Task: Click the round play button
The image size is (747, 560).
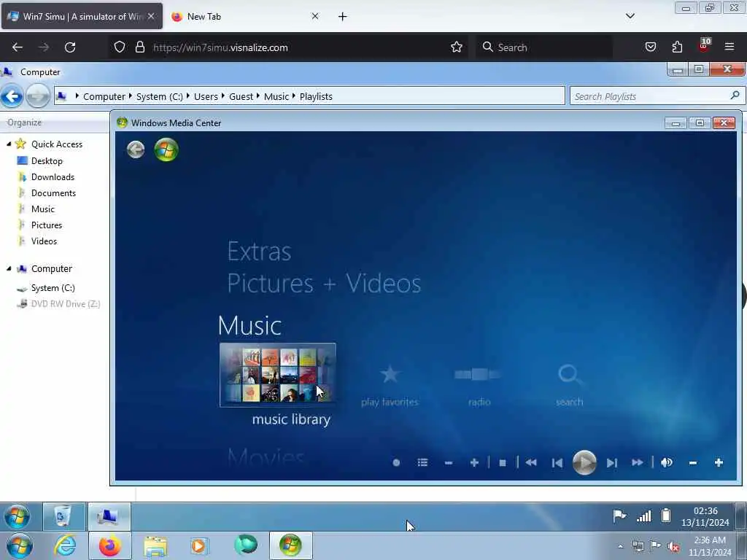Action: (584, 462)
